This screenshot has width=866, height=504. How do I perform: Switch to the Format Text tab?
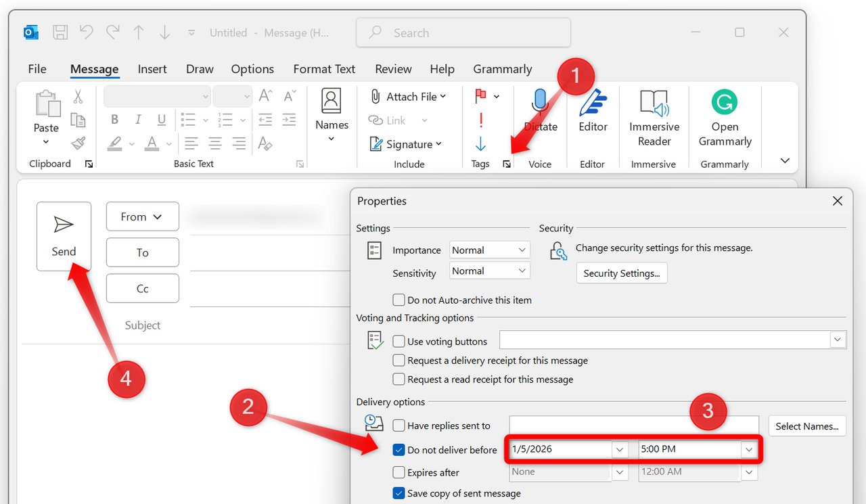(x=324, y=69)
